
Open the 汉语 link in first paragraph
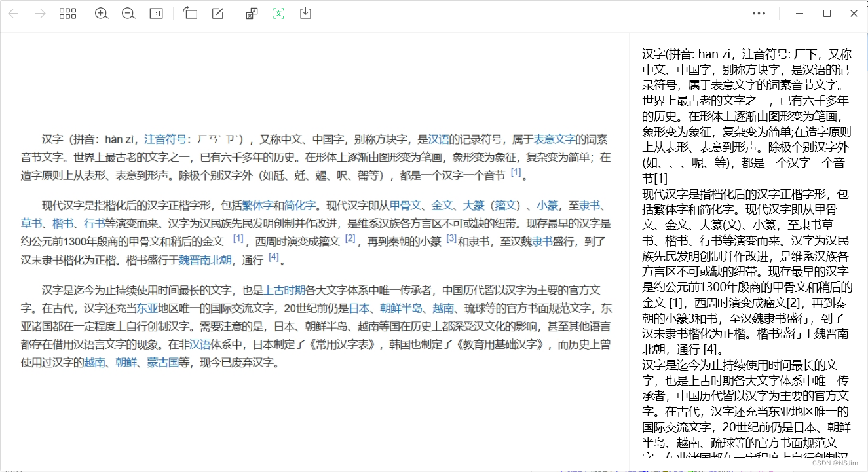click(x=438, y=139)
